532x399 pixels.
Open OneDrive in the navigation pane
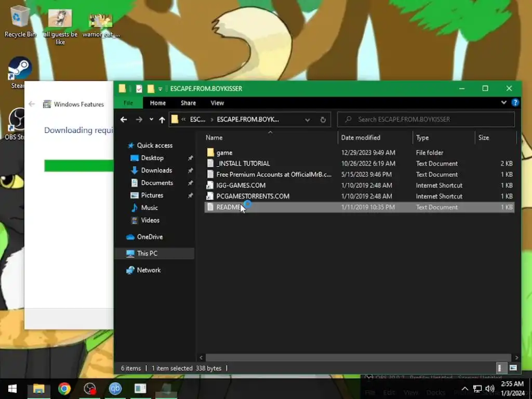pyautogui.click(x=150, y=237)
